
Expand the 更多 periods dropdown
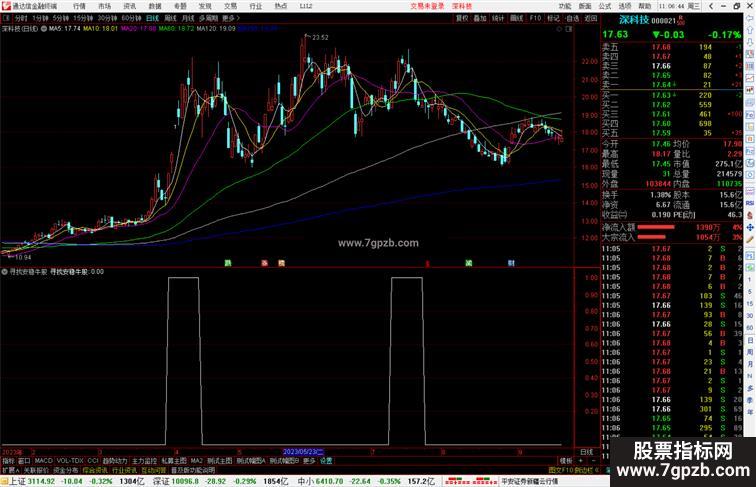[x=230, y=18]
